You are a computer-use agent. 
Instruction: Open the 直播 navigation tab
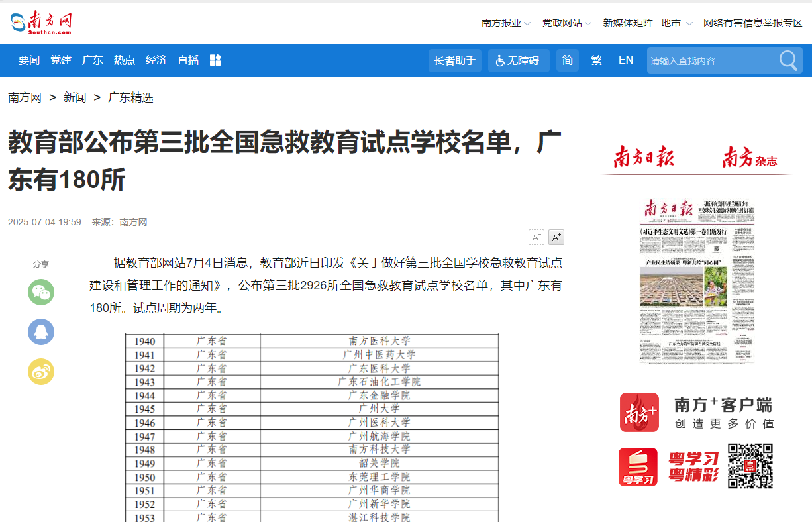(x=188, y=60)
